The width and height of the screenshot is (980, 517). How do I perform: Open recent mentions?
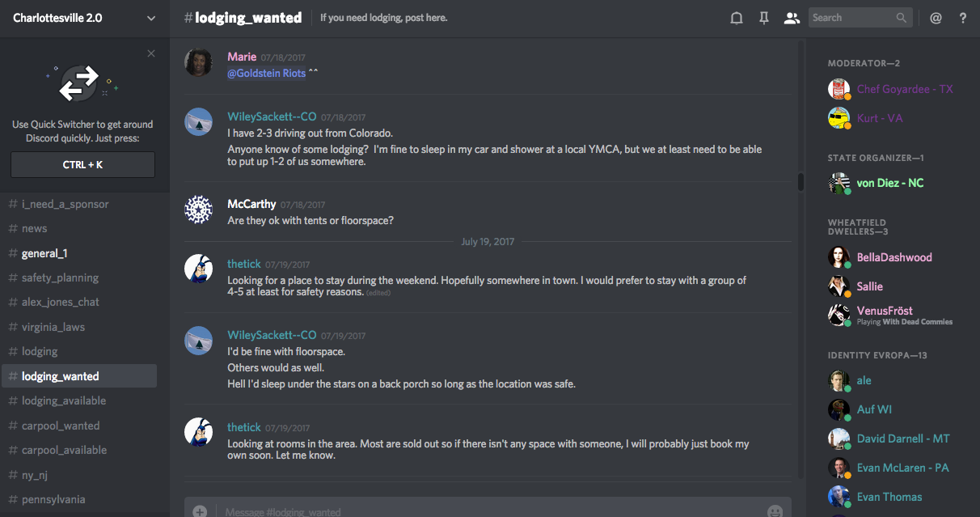[936, 18]
